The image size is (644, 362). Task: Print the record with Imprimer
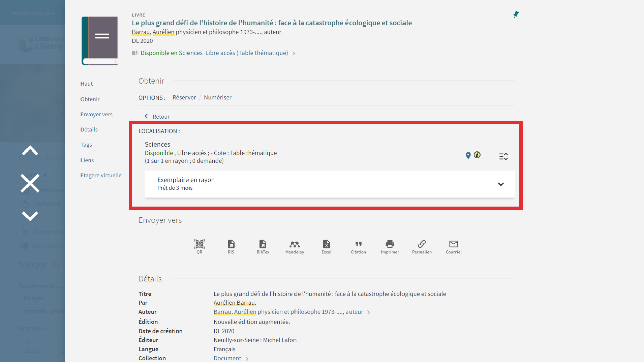[x=390, y=247]
